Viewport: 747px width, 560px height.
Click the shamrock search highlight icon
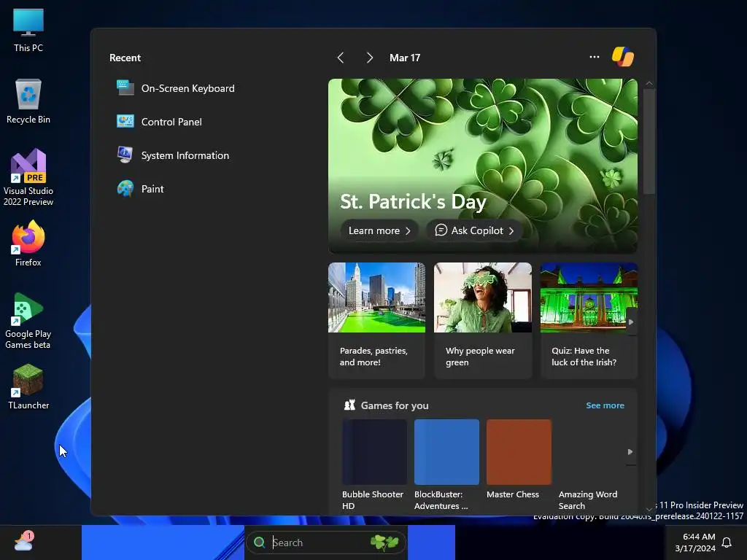[x=384, y=542]
